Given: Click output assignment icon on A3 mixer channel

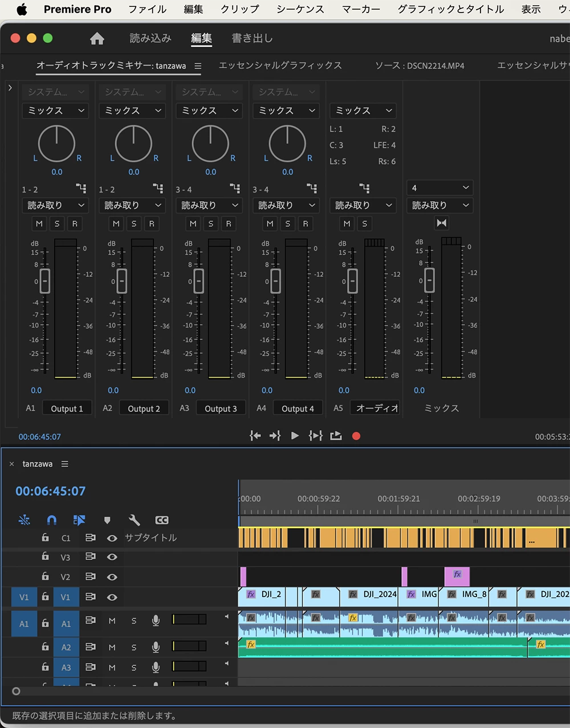Looking at the screenshot, I should 235,189.
